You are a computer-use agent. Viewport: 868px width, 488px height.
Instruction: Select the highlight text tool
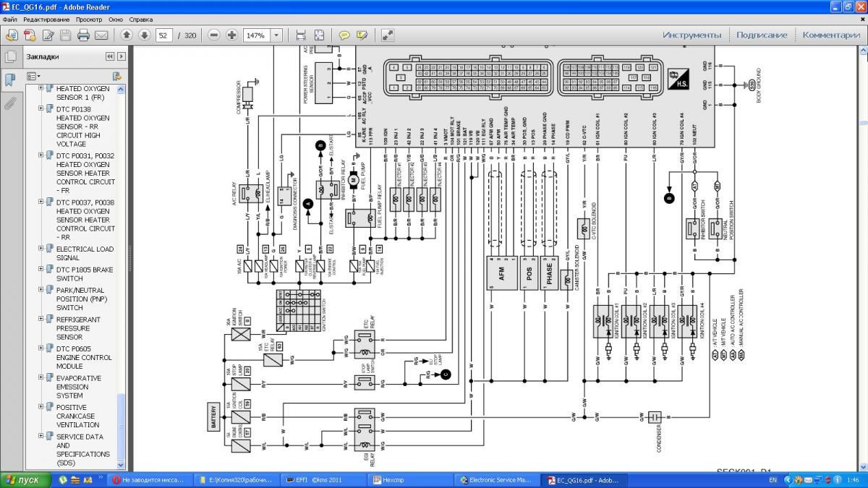[x=362, y=35]
